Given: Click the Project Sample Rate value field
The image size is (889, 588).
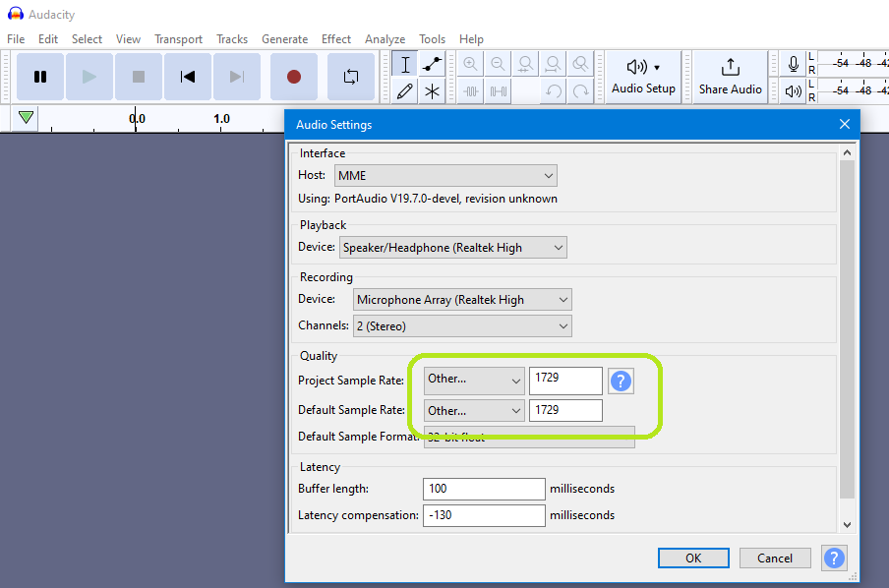Looking at the screenshot, I should click(565, 381).
